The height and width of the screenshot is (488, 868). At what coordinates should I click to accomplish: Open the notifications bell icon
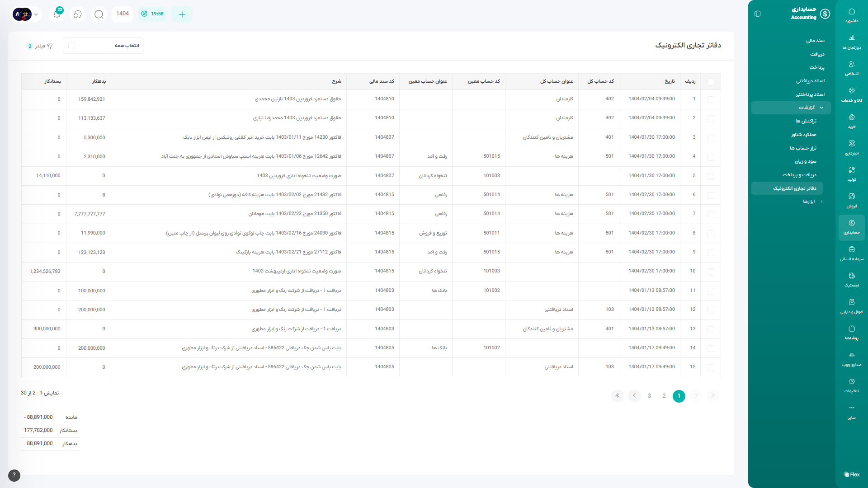point(57,14)
